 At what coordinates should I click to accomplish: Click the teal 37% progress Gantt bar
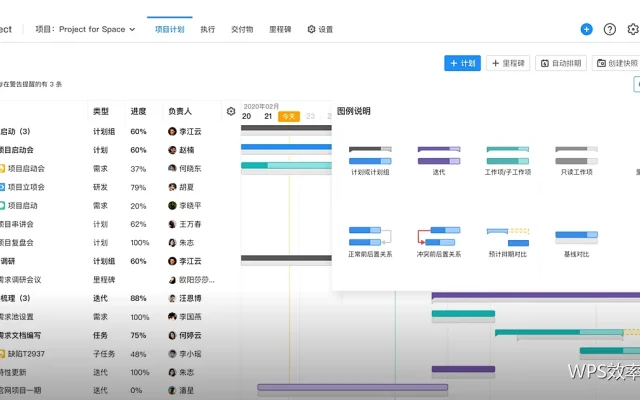[286, 165]
